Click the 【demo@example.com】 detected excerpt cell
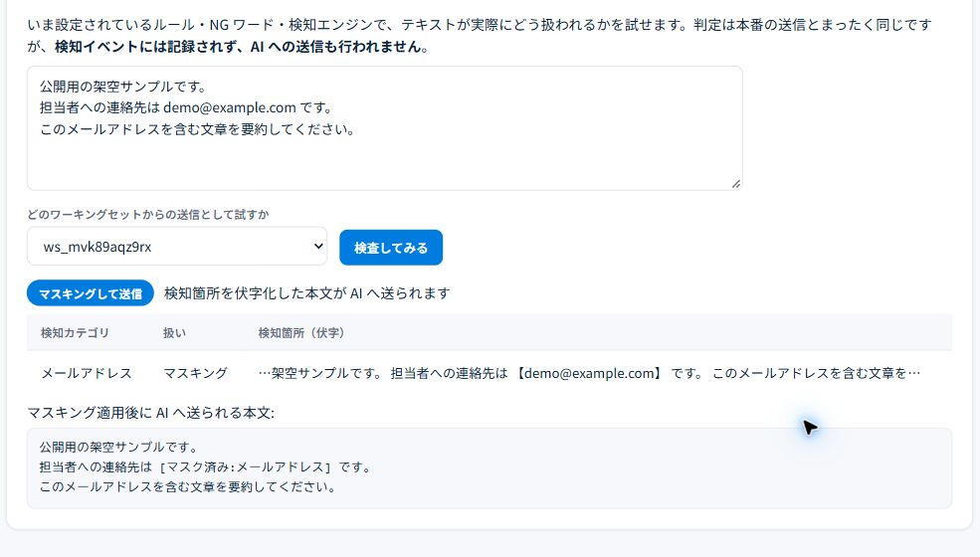The height and width of the screenshot is (557, 980). [589, 373]
